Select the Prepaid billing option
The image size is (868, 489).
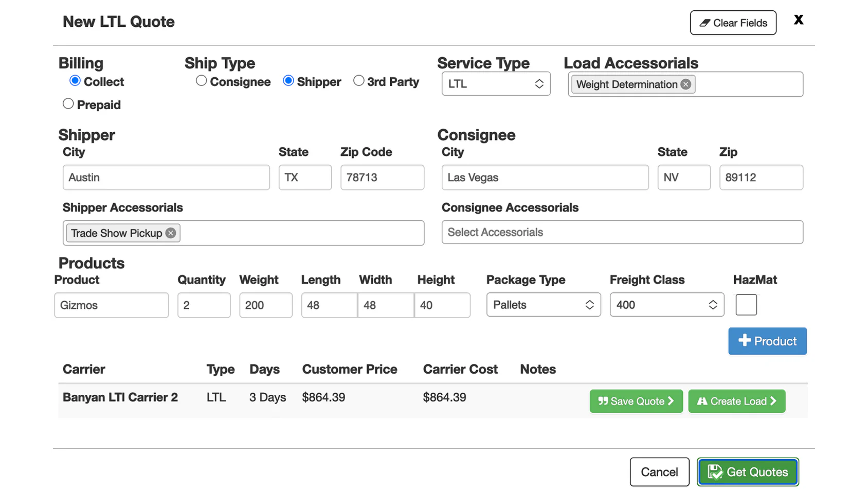click(x=68, y=104)
